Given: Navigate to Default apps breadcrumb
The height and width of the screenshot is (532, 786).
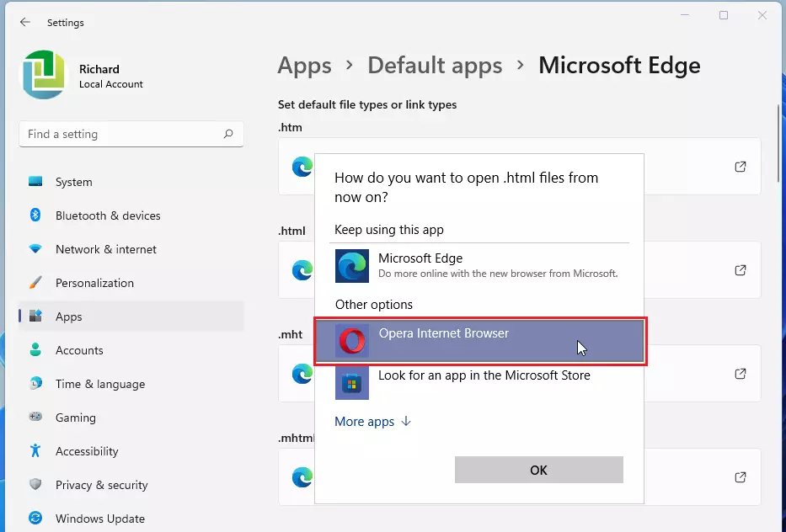Looking at the screenshot, I should (x=435, y=65).
